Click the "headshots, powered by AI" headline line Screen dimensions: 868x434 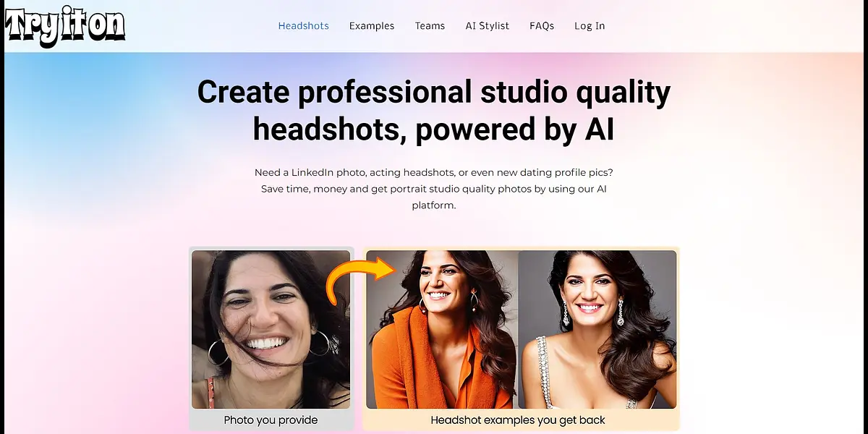pyautogui.click(x=434, y=129)
